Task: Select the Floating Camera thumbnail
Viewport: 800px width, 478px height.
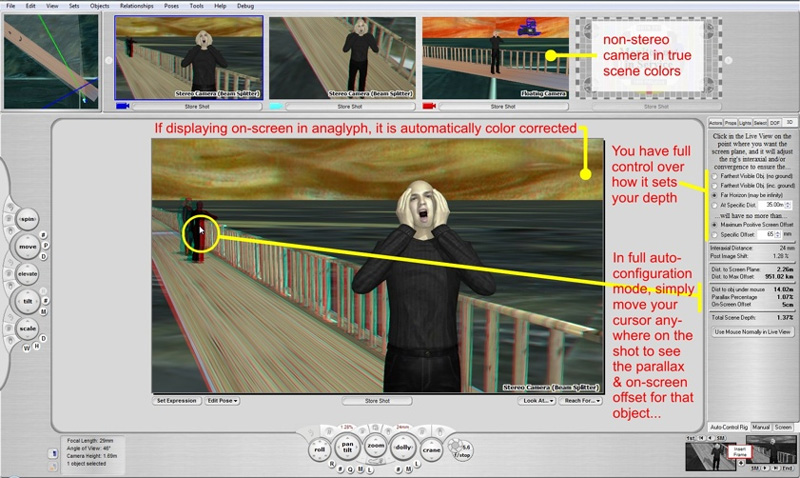Action: pyautogui.click(x=495, y=57)
